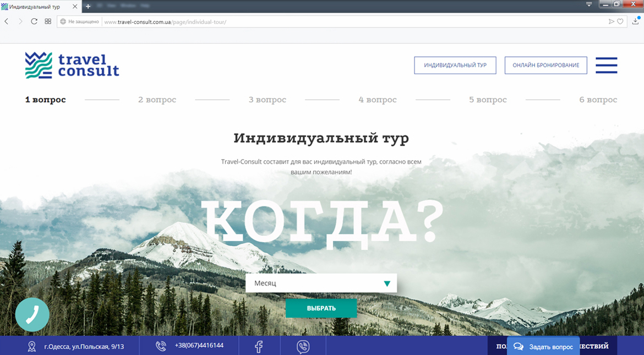Click the teal arrow in month selector
Image resolution: width=644 pixels, height=355 pixels.
pyautogui.click(x=387, y=283)
